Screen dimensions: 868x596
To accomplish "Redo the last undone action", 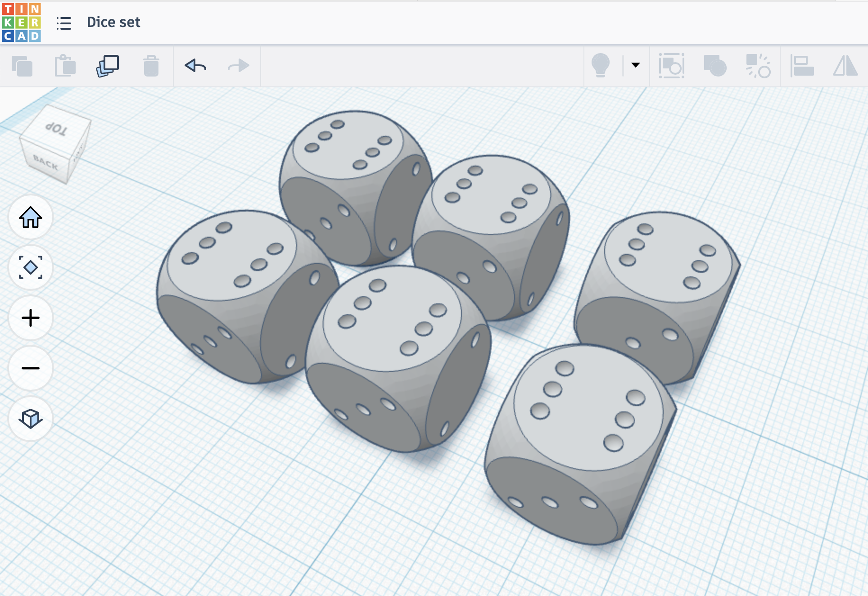I will coord(239,66).
